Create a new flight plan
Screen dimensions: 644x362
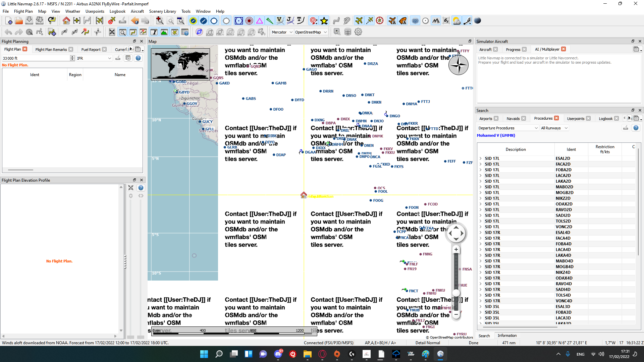tap(9, 21)
